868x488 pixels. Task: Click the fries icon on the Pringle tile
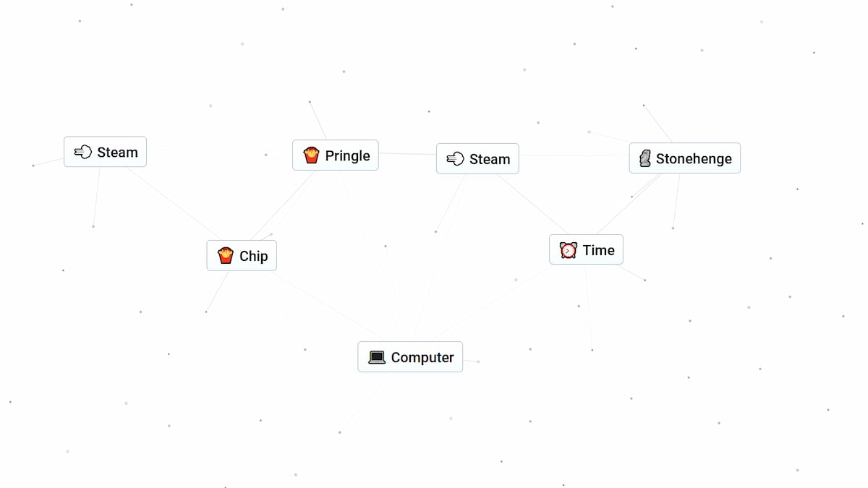[x=310, y=155]
